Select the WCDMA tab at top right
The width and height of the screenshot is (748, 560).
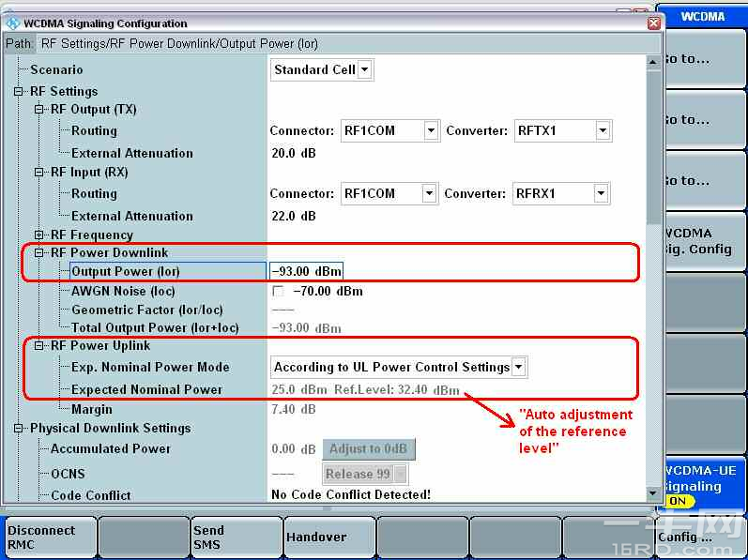point(702,17)
